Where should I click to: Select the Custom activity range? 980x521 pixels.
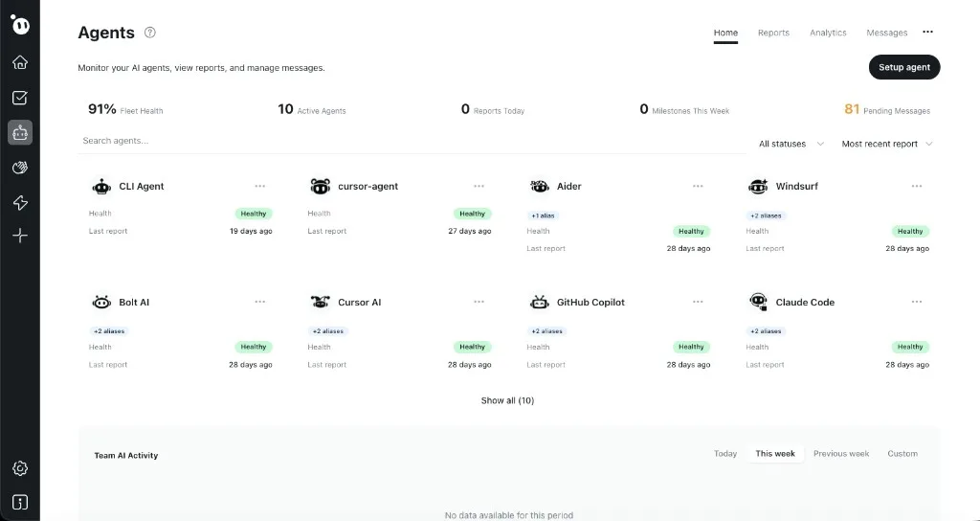tap(902, 453)
